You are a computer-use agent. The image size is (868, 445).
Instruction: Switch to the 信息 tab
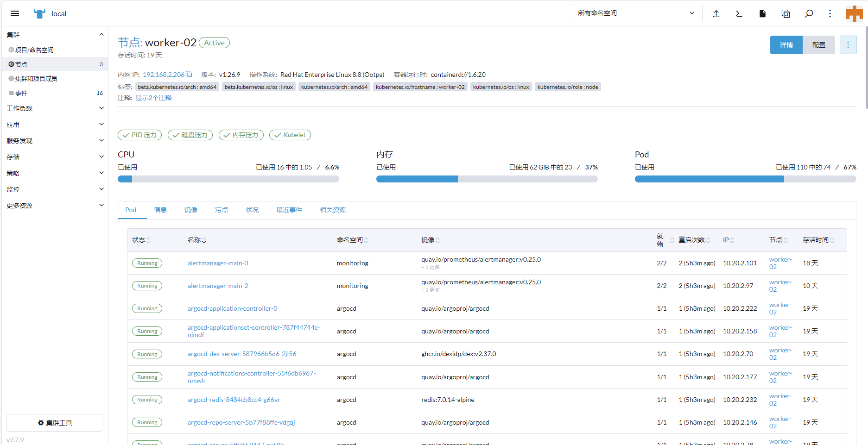160,210
